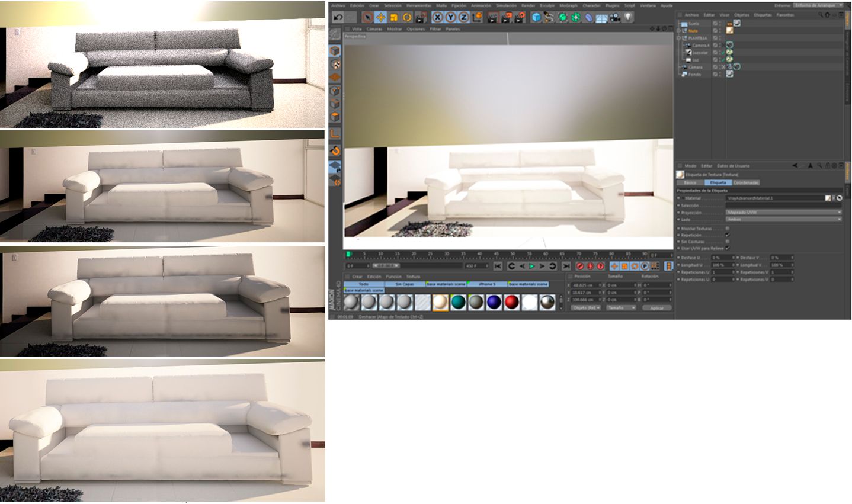Image resolution: width=852 pixels, height=504 pixels.
Task: Add a floor environment object icon
Action: point(601,17)
